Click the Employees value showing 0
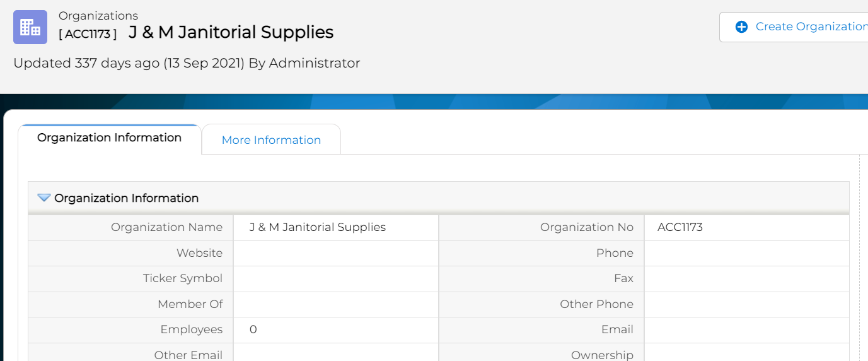 coord(335,329)
